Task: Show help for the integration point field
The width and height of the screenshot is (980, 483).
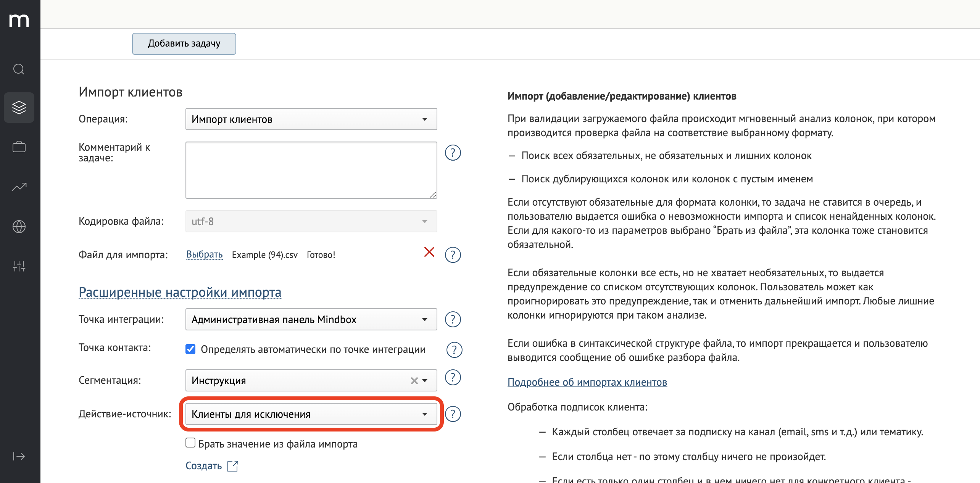Action: (453, 319)
